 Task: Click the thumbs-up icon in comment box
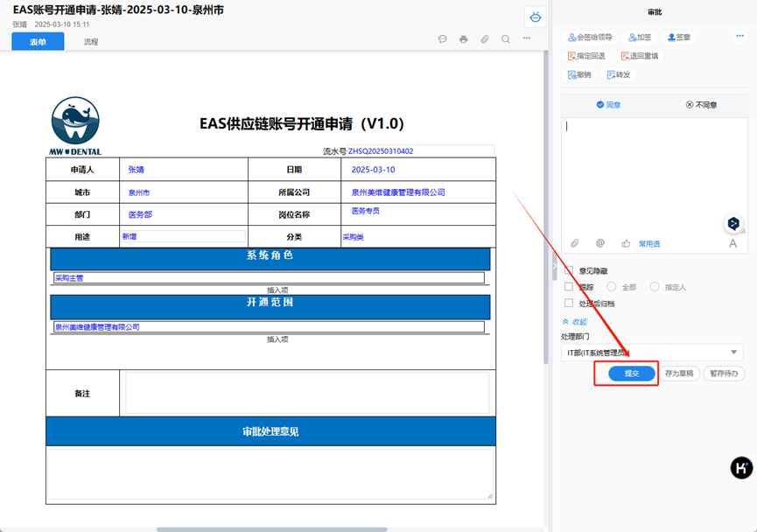[626, 243]
